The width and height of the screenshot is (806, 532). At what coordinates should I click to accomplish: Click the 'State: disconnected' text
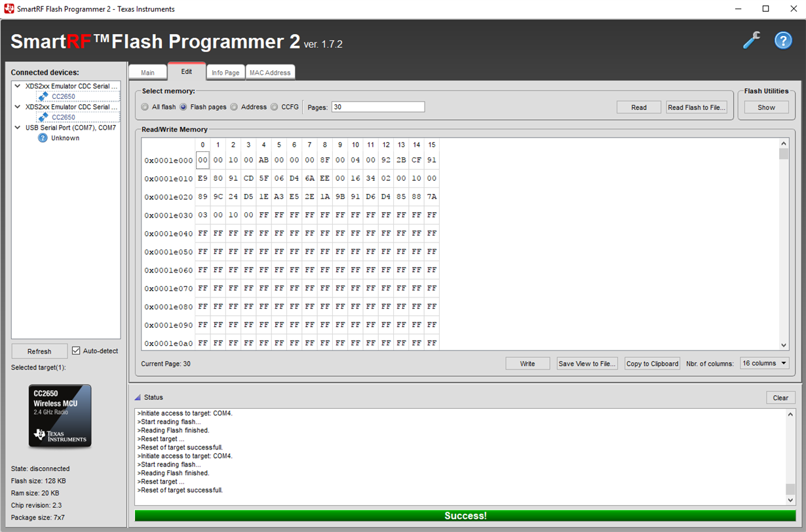pyautogui.click(x=40, y=468)
